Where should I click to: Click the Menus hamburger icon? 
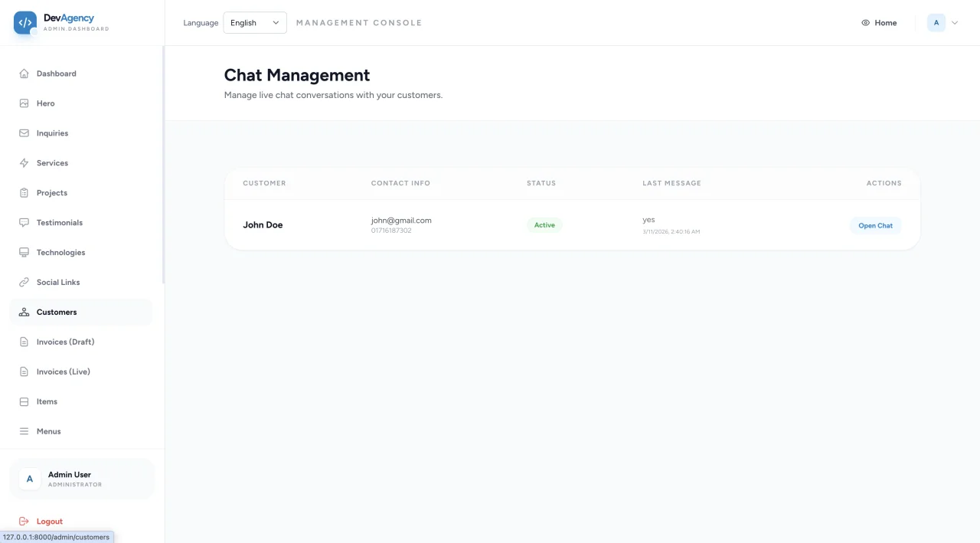24,432
